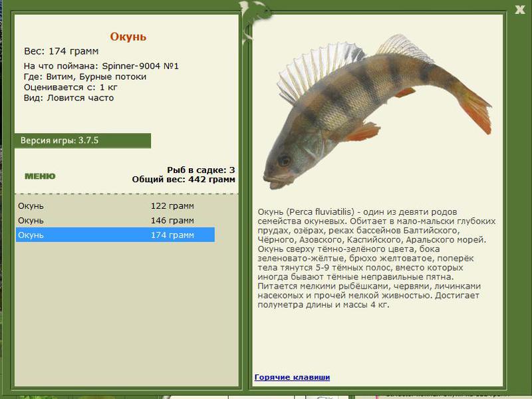The width and height of the screenshot is (532, 399).
Task: Open the Горячие клавиши link
Action: 292,377
